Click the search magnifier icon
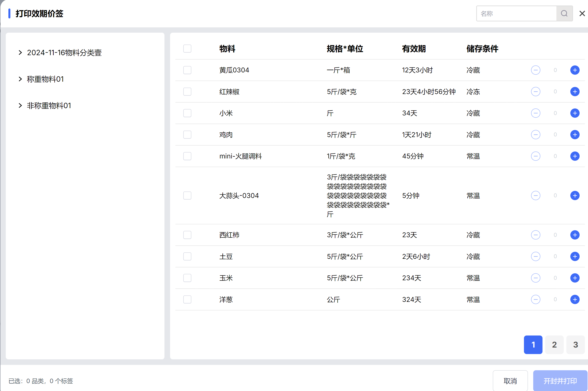This screenshot has width=588, height=391. 564,13
